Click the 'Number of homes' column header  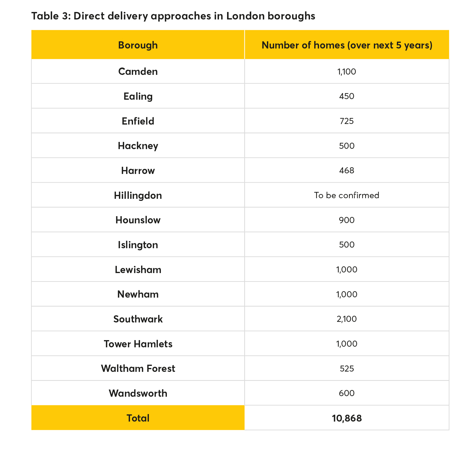347,45
